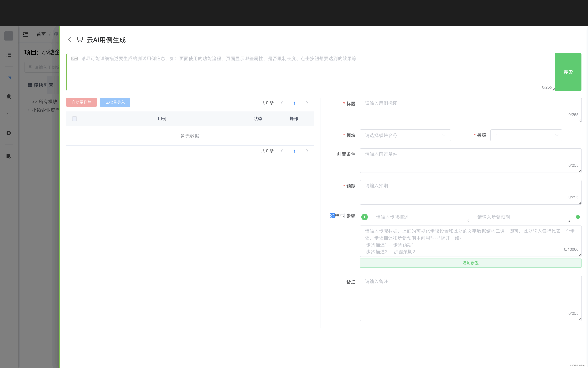Screen dimensions: 588x368
Task: Click the 操作 column header
Action: (294, 118)
